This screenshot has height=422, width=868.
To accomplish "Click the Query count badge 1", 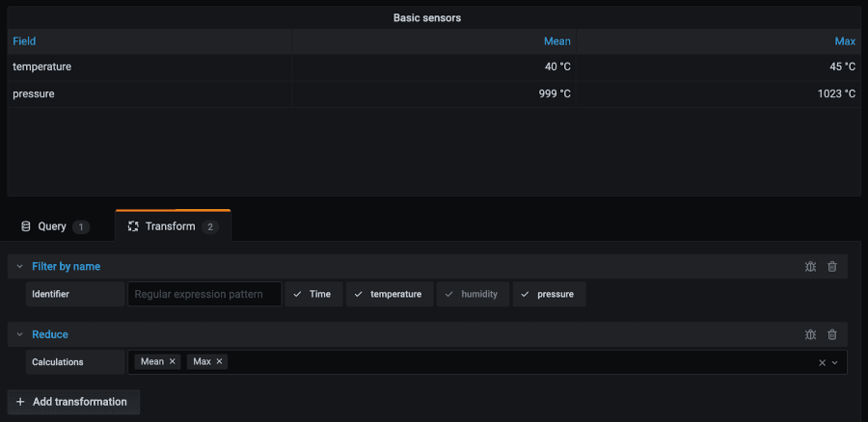I will pos(81,226).
